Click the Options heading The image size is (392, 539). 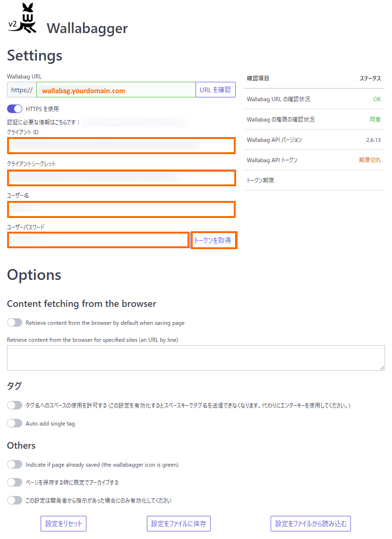34,275
